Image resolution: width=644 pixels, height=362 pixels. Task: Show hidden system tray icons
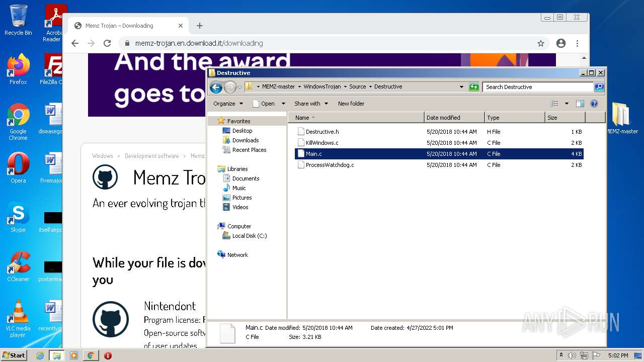click(x=561, y=355)
